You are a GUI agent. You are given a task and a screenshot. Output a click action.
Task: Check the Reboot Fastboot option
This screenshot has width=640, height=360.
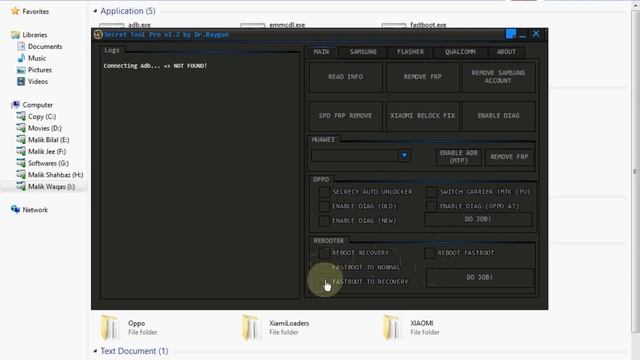(x=430, y=253)
